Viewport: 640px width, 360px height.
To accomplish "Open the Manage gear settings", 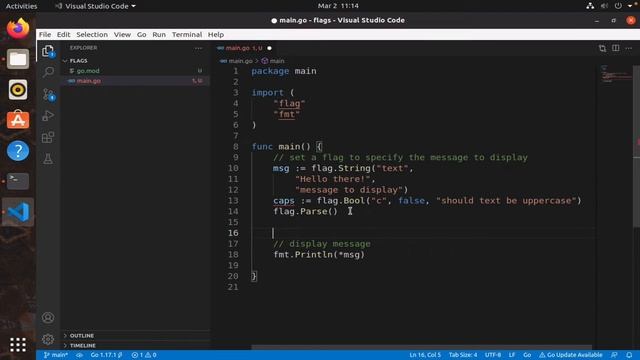I will (48, 339).
